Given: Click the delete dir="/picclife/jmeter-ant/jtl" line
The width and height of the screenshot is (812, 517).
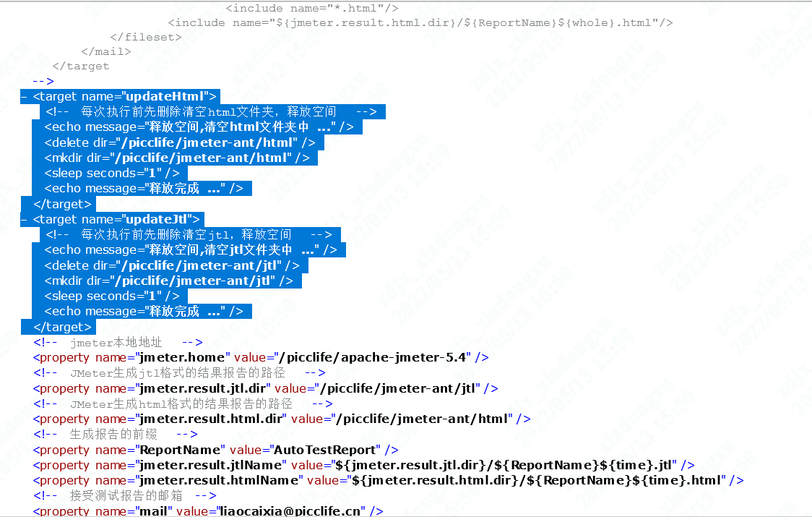Looking at the screenshot, I should pyautogui.click(x=172, y=265).
